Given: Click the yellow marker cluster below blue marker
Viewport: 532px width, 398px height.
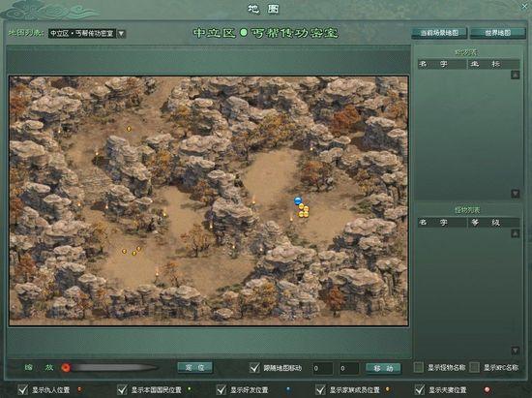Looking at the screenshot, I should click(304, 211).
